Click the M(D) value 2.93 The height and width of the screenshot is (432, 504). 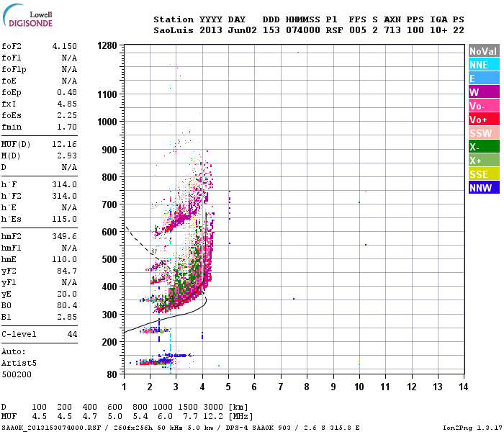pyautogui.click(x=67, y=156)
